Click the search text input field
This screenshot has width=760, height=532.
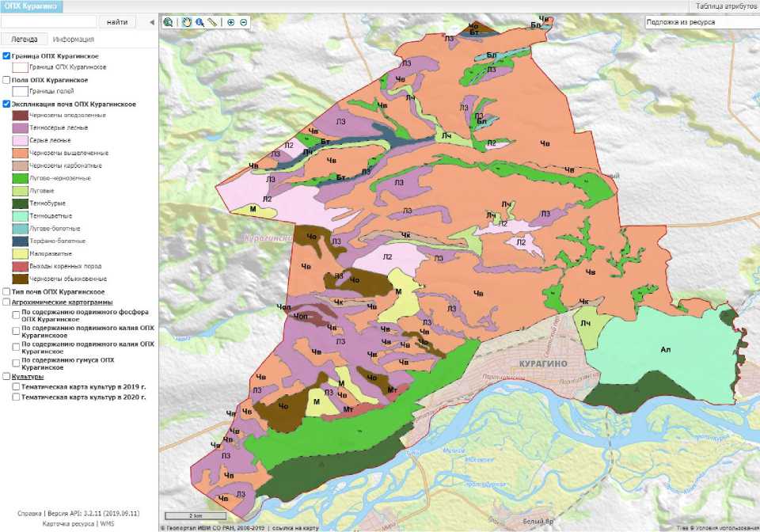[49, 22]
